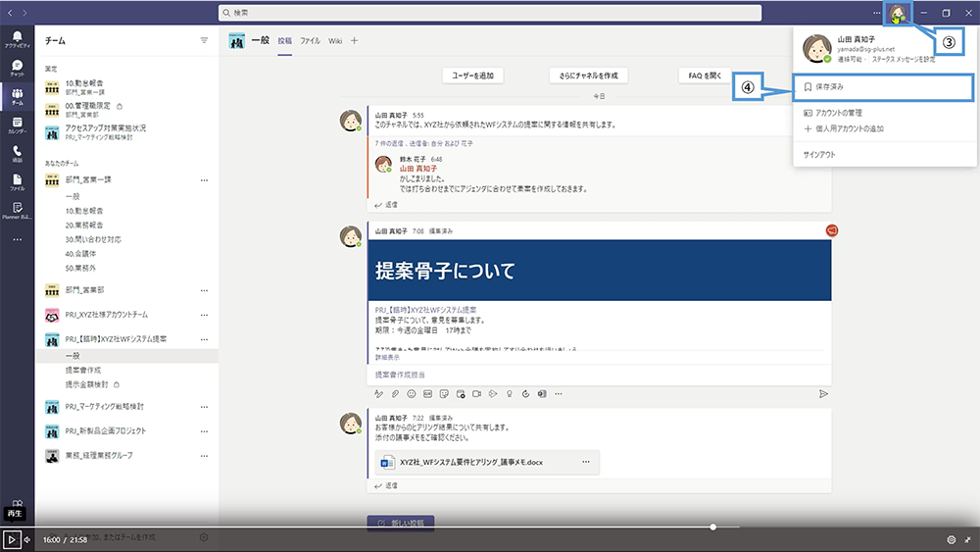Click the 検索 search box
The width and height of the screenshot is (980, 552).
pyautogui.click(x=490, y=13)
